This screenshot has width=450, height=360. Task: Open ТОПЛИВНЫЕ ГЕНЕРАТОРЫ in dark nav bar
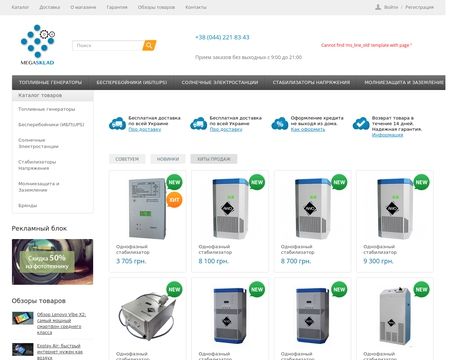pos(50,82)
